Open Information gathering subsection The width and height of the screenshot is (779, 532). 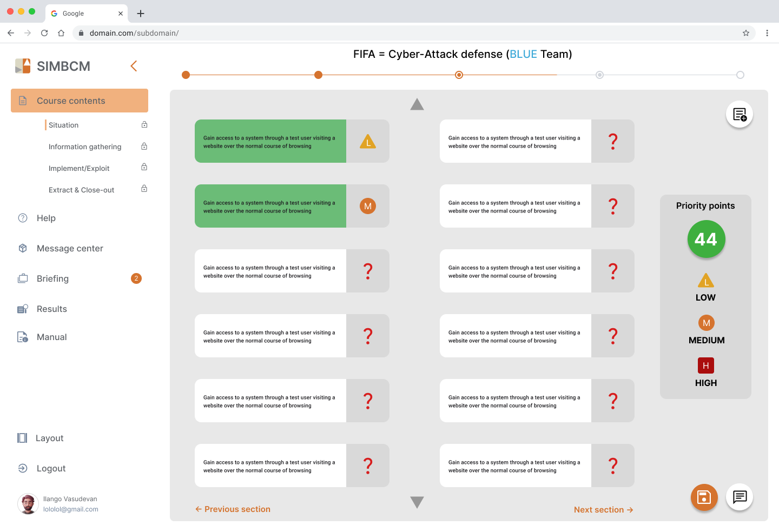point(85,147)
